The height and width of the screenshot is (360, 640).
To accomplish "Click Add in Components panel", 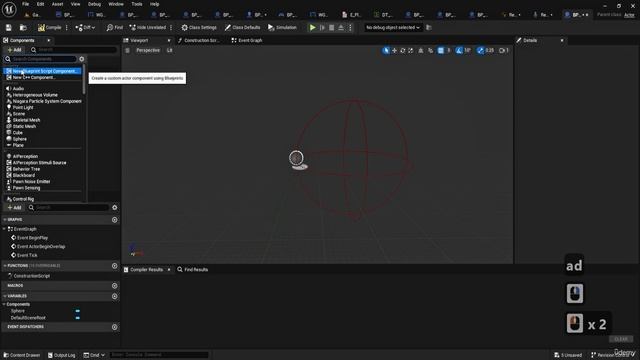I will click(x=14, y=50).
